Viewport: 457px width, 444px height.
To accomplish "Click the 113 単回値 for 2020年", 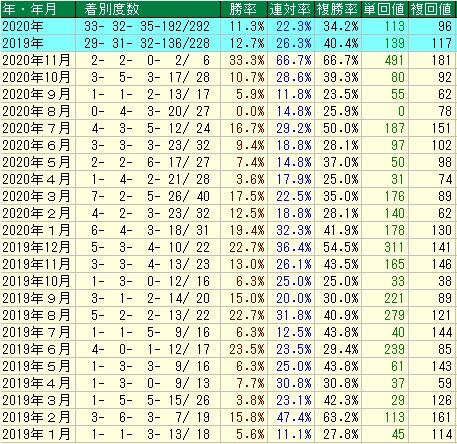I will (394, 26).
